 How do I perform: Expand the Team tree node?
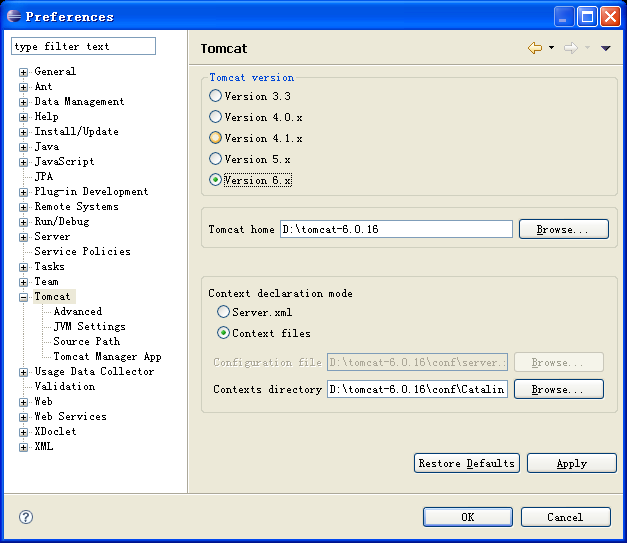[24, 282]
